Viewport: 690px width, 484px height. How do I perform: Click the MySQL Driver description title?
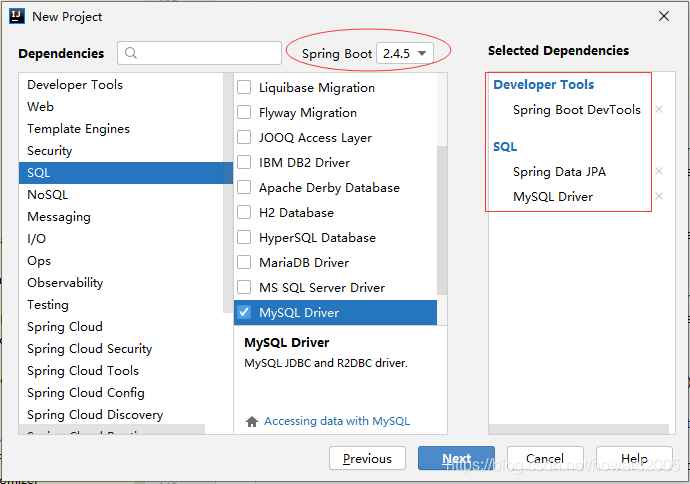click(286, 343)
